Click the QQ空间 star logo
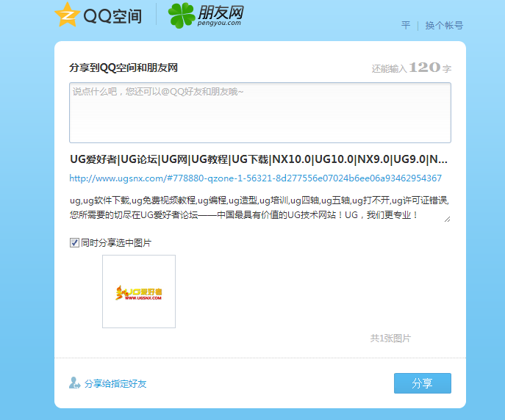This screenshot has height=420, width=505. click(x=67, y=15)
